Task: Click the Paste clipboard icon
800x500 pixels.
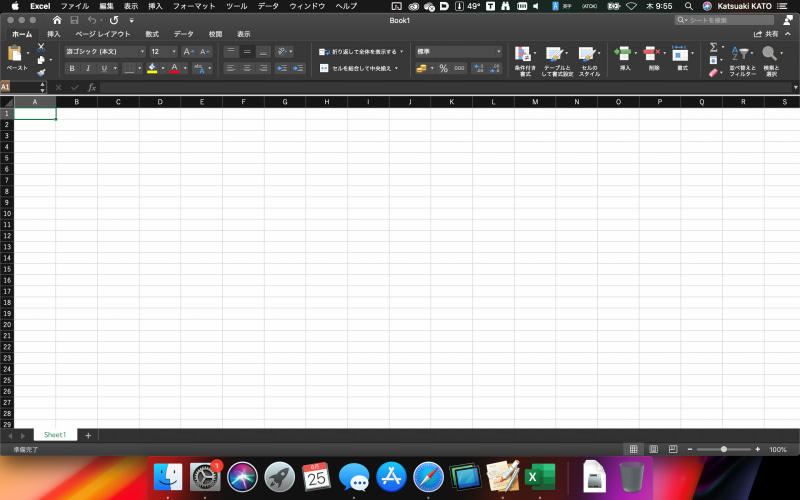Action: tap(15, 53)
